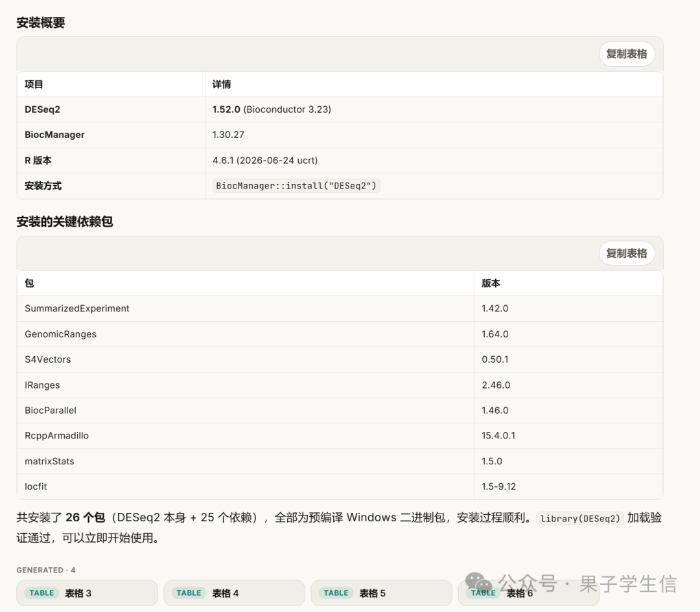Viewport: 700px width, 612px height.
Task: Click the GenomicRanges table cell
Action: [x=246, y=334]
